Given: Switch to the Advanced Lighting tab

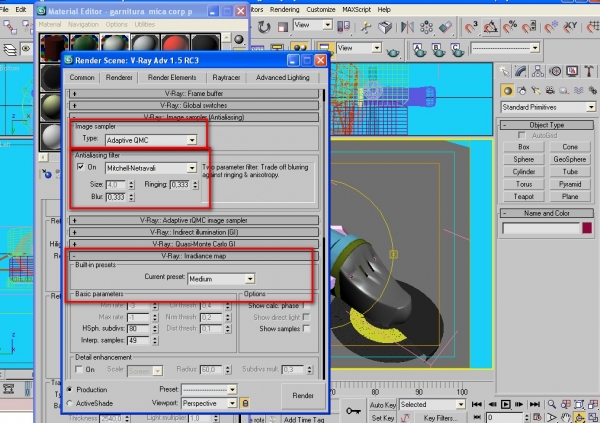Looking at the screenshot, I should pos(283,77).
